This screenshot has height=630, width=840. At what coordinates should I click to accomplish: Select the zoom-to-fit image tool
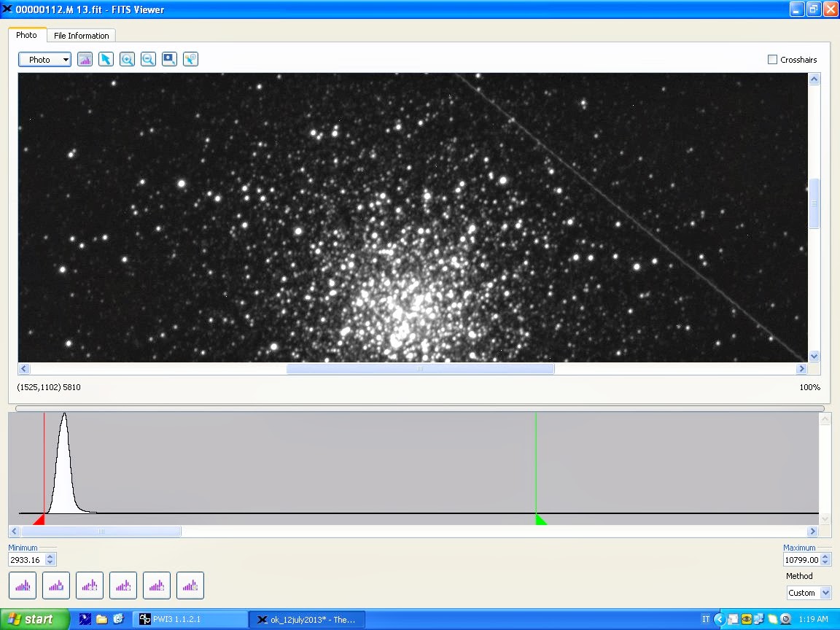pyautogui.click(x=169, y=59)
